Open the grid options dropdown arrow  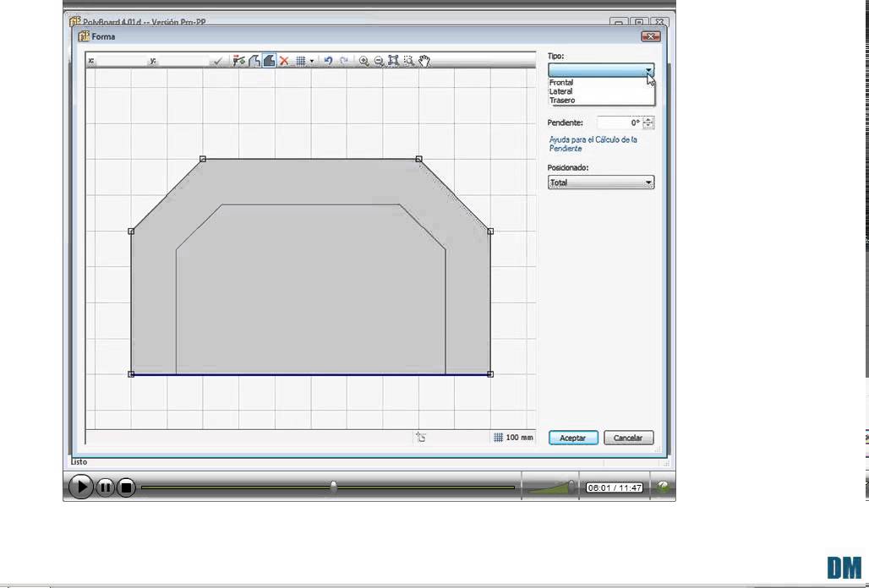[x=312, y=61]
